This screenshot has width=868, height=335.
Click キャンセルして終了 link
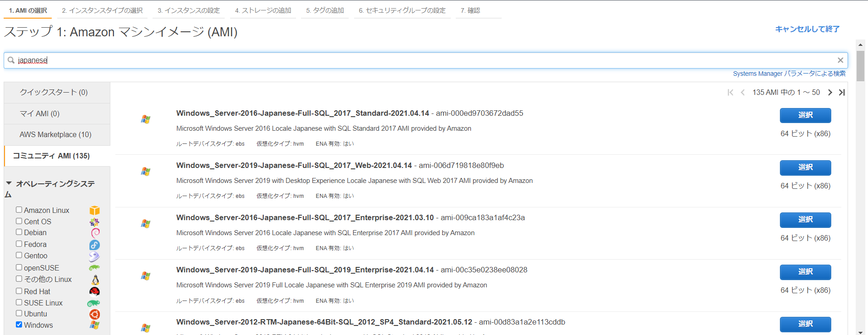coord(807,29)
